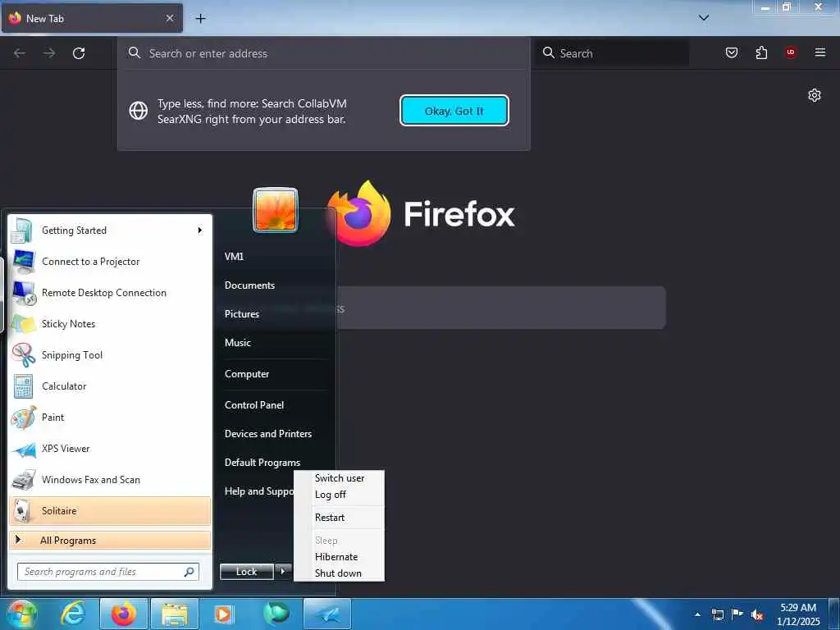The height and width of the screenshot is (630, 840).
Task: Launch Connect to a Projector
Action: pyautogui.click(x=110, y=262)
